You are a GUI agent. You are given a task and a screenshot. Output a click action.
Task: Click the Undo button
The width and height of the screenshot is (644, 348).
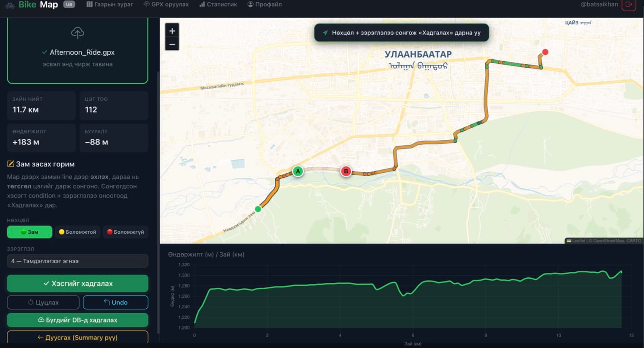[x=116, y=302]
